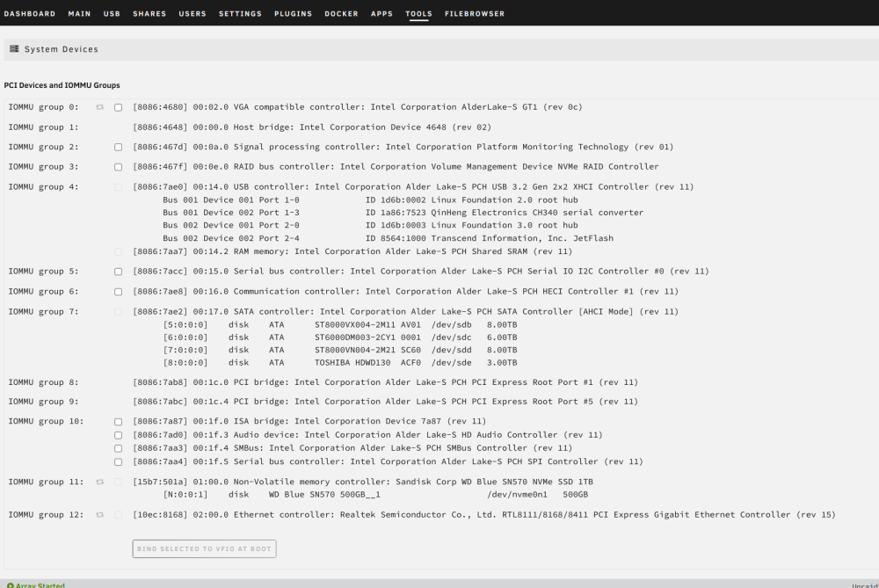
Task: Click the Transcend JetFlash USB row
Action: pos(388,238)
